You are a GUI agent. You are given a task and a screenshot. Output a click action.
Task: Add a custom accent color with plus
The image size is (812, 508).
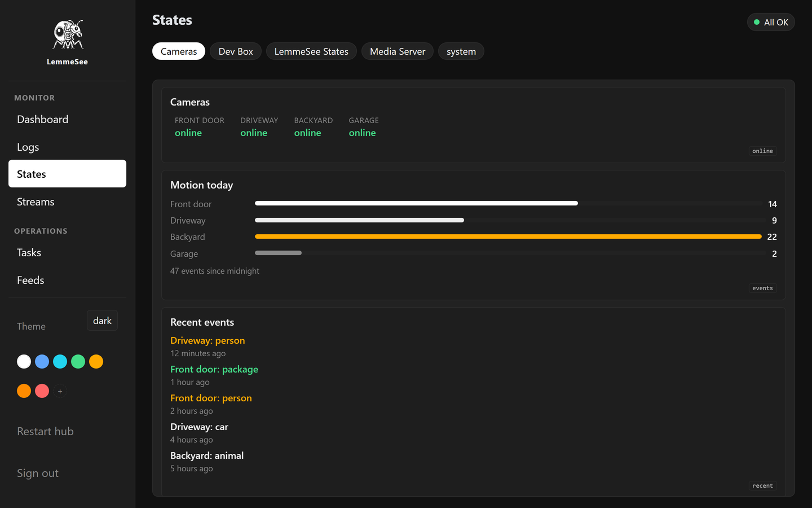pyautogui.click(x=60, y=391)
